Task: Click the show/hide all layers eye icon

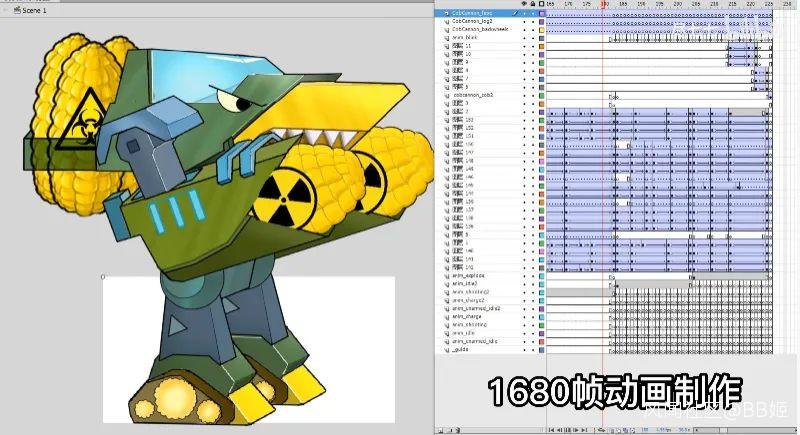Action: pyautogui.click(x=523, y=5)
